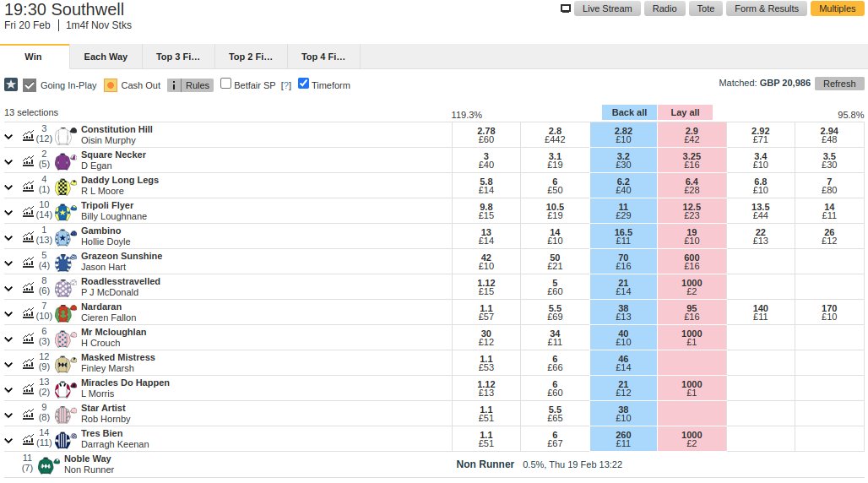Enable the Betfair SP checkbox
868x483 pixels.
(x=225, y=84)
